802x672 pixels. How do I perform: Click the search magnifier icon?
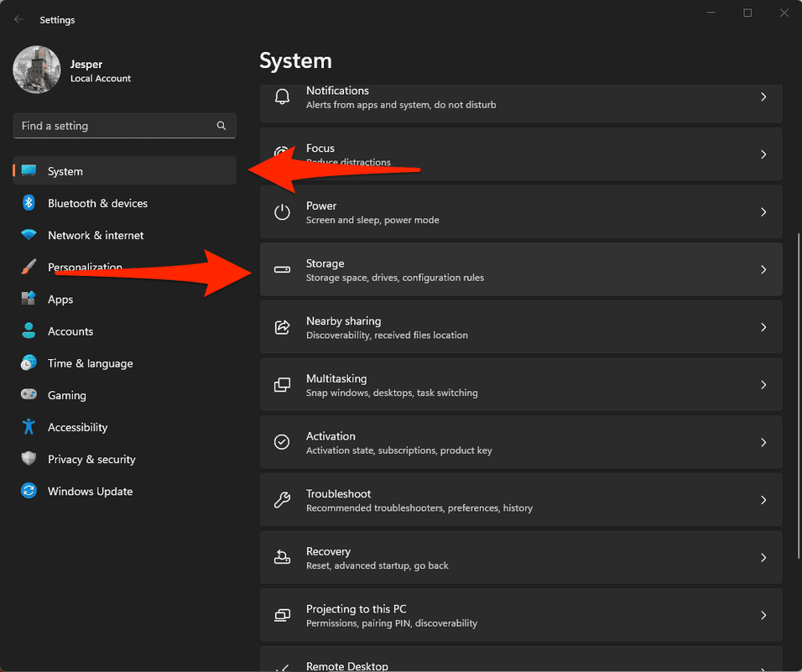[x=221, y=126]
